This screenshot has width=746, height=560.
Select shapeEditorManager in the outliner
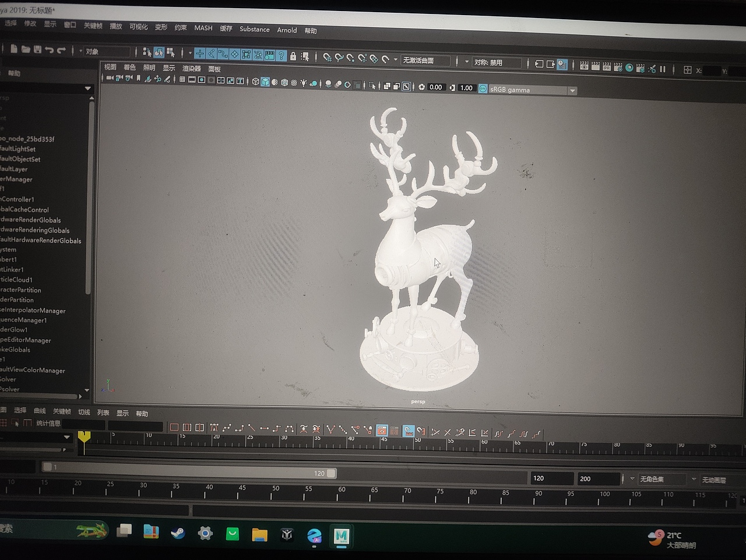click(26, 340)
